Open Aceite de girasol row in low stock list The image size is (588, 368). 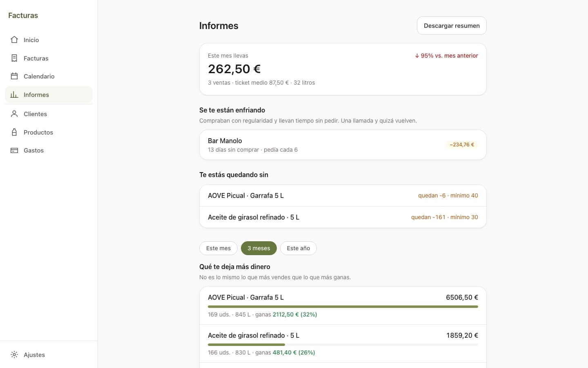(x=343, y=217)
